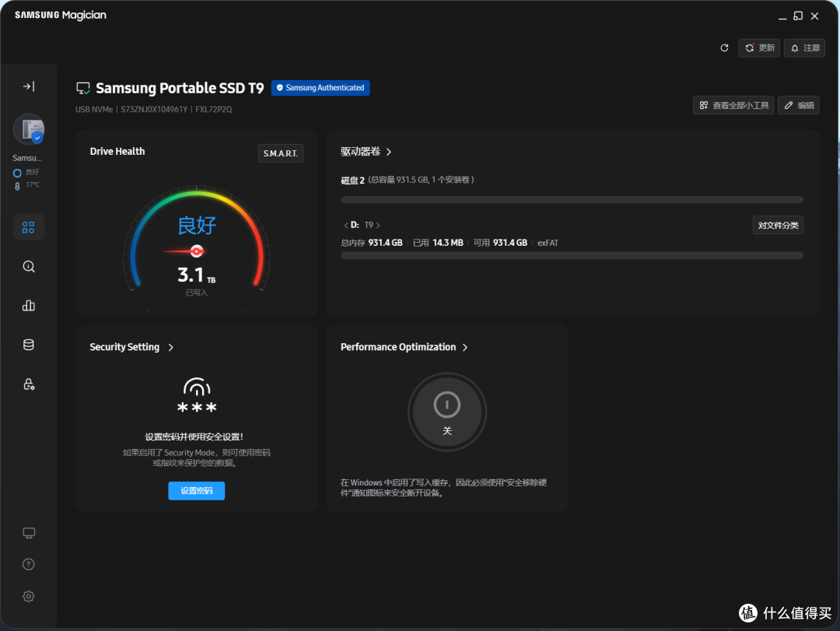Click the exFAT file system label
Screen dimensions: 840x631
pos(548,243)
